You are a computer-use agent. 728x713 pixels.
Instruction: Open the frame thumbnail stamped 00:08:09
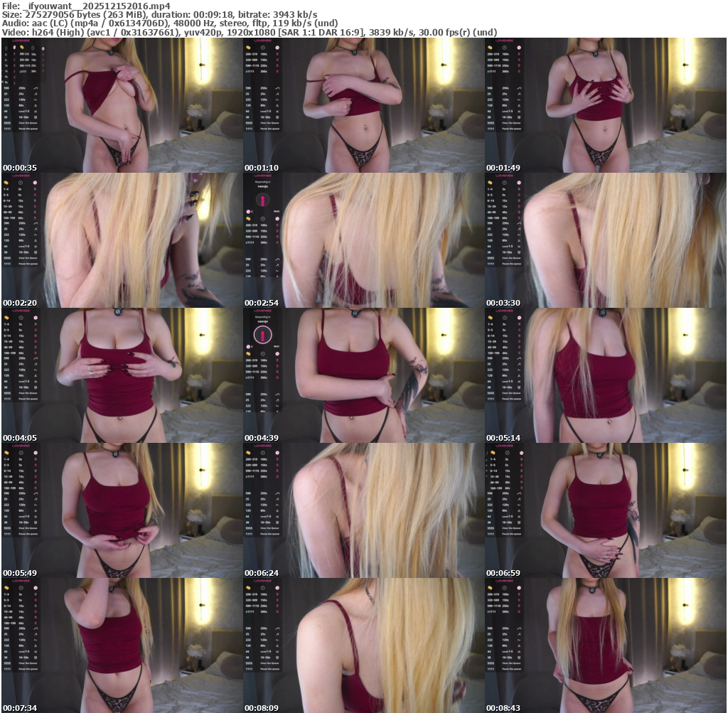tap(363, 645)
